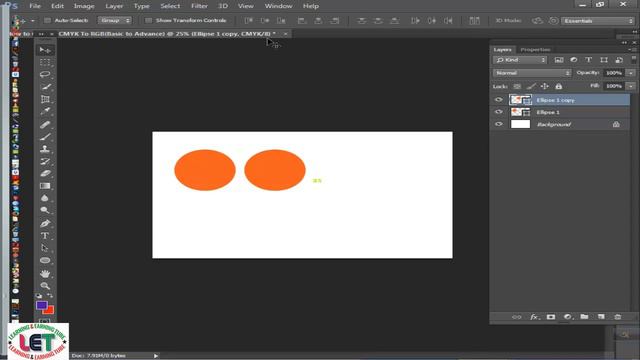
Task: Select the Blur tool
Action: pos(45,198)
